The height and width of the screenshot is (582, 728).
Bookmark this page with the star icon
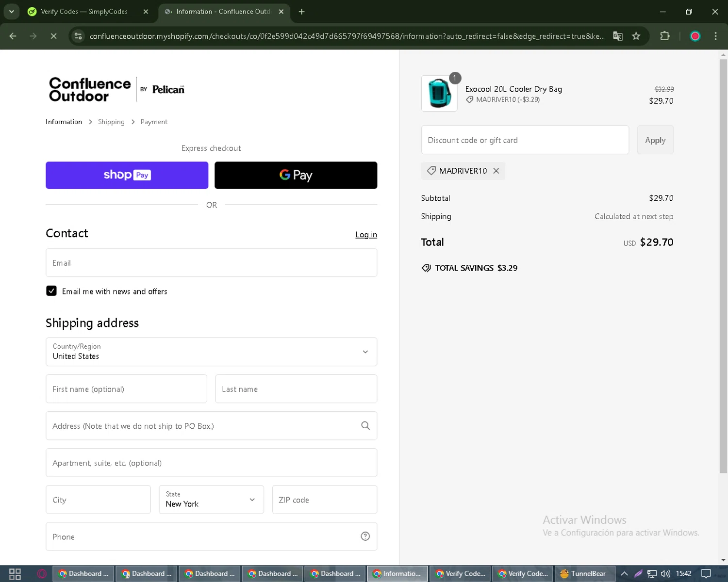[636, 36]
